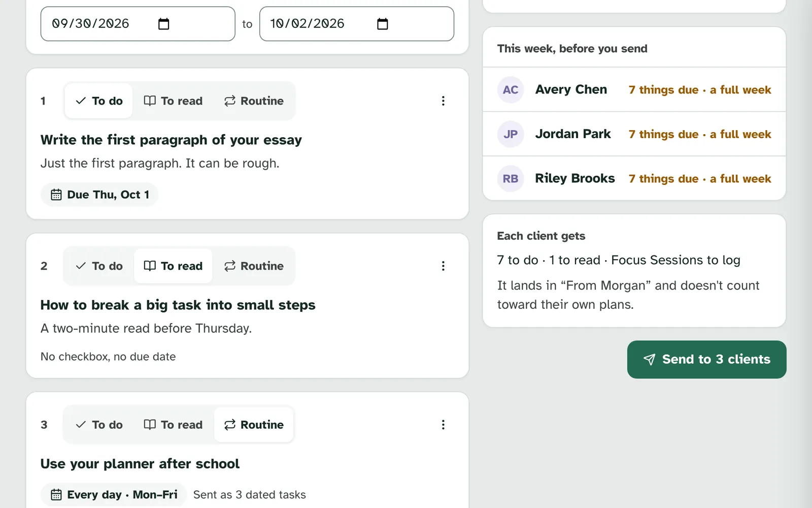
Task: Click the Due Thu, Oct 1 date chip
Action: tap(99, 195)
